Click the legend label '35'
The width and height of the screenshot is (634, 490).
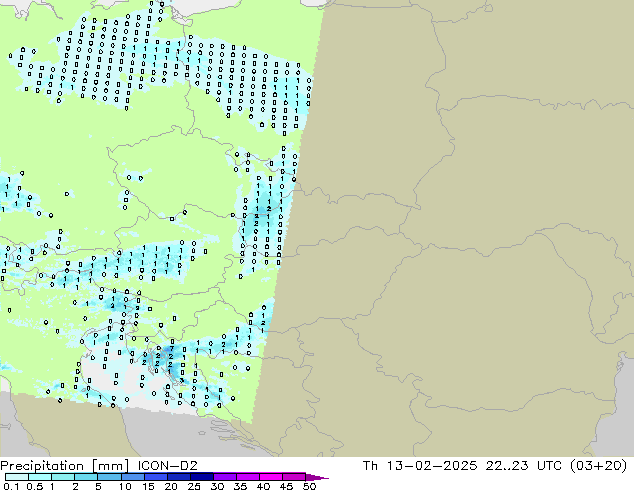pos(240,486)
